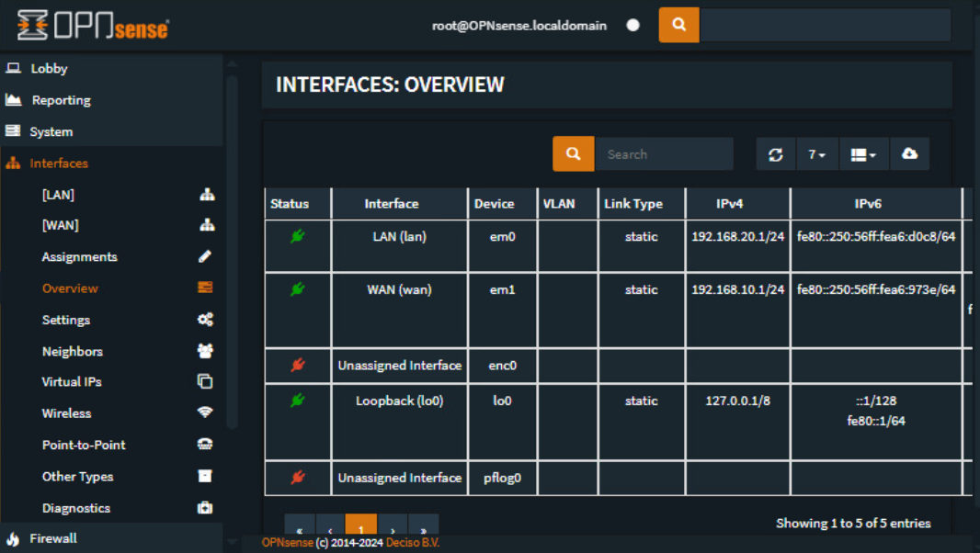Focus the top bar quick search field
The image size is (980, 553).
tap(825, 25)
